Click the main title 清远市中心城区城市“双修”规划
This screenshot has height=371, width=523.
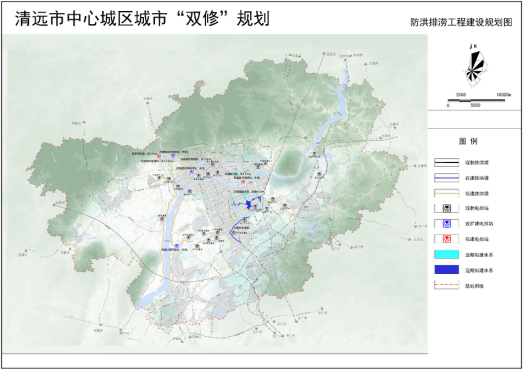click(142, 18)
